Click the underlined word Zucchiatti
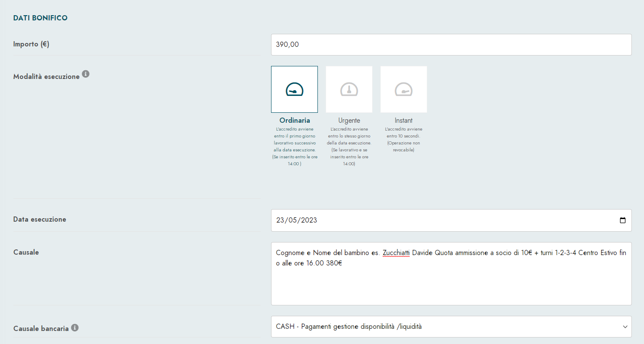This screenshot has height=344, width=644. pyautogui.click(x=396, y=252)
